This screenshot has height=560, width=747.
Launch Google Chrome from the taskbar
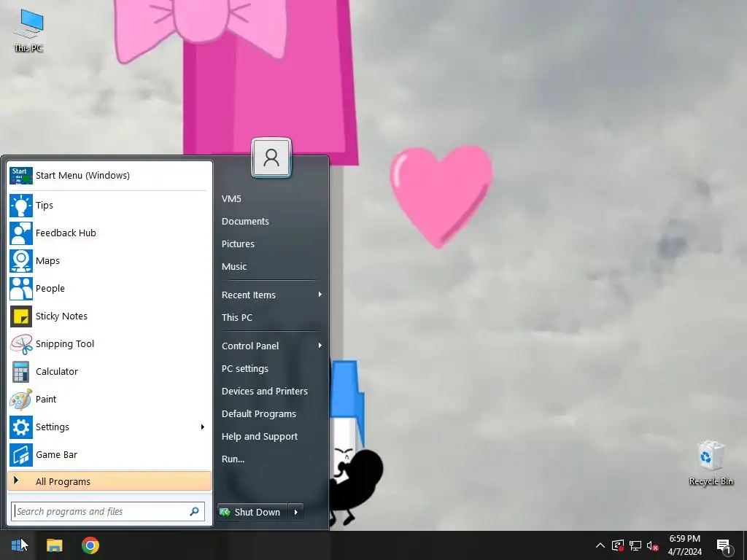tap(90, 545)
